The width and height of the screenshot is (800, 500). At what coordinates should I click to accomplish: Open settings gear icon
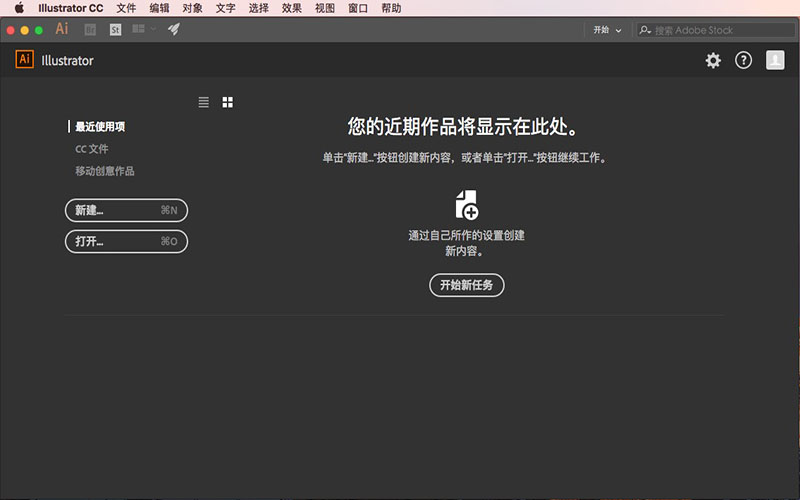[713, 60]
